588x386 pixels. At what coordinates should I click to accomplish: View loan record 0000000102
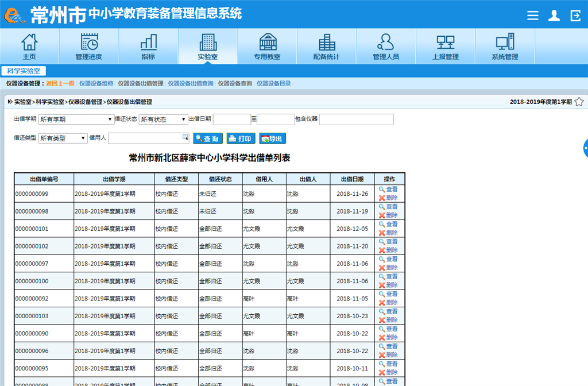(389, 242)
